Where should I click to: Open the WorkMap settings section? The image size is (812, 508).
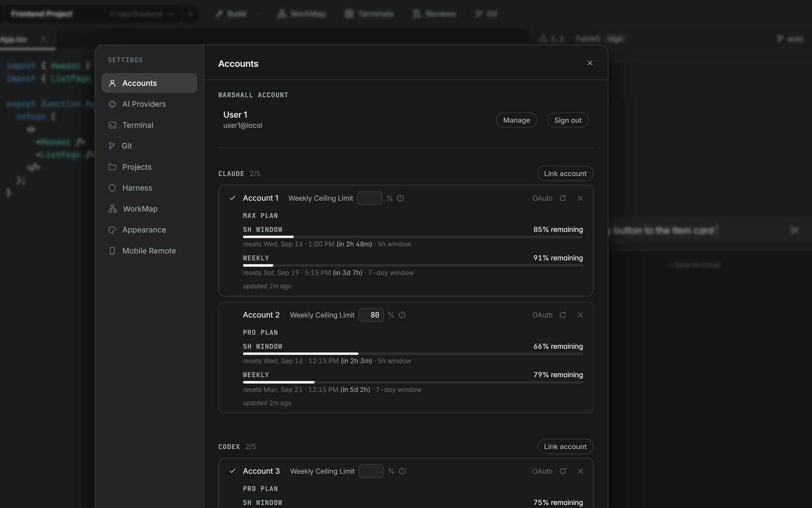[x=149, y=209]
